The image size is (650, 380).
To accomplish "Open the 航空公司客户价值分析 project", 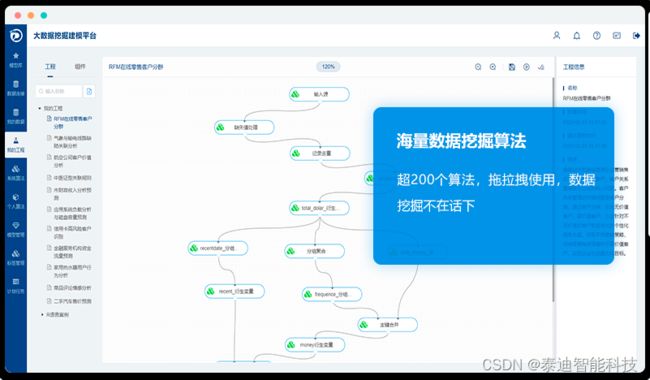I will pos(70,161).
